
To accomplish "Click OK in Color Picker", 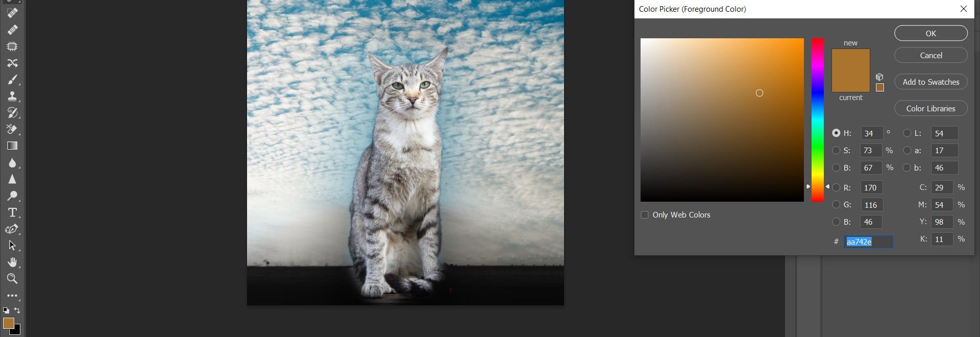I will (x=931, y=33).
